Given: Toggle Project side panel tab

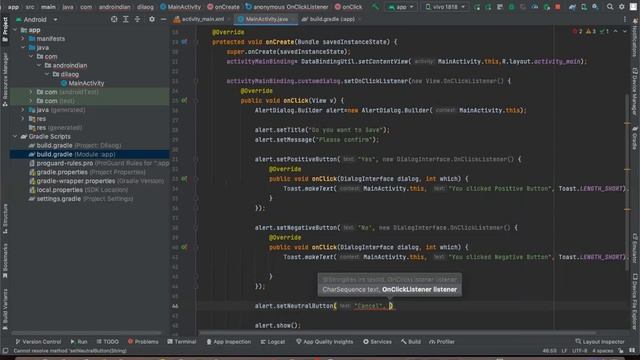Looking at the screenshot, I should tap(5, 29).
